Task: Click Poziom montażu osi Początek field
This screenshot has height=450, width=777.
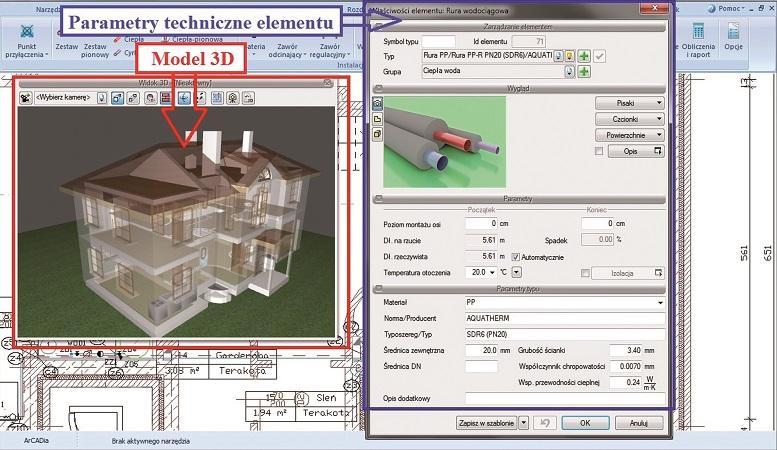Action: click(x=481, y=224)
